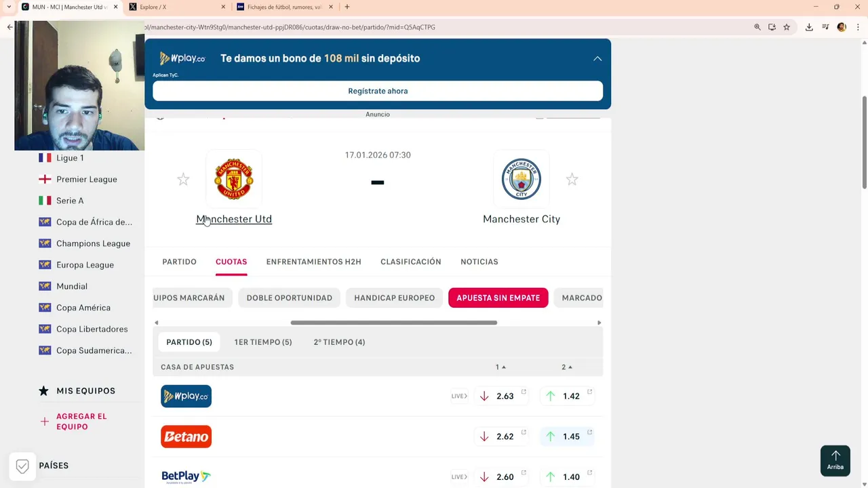The width and height of the screenshot is (868, 488).
Task: Click the shield checkmark privacy icon
Action: 22,466
